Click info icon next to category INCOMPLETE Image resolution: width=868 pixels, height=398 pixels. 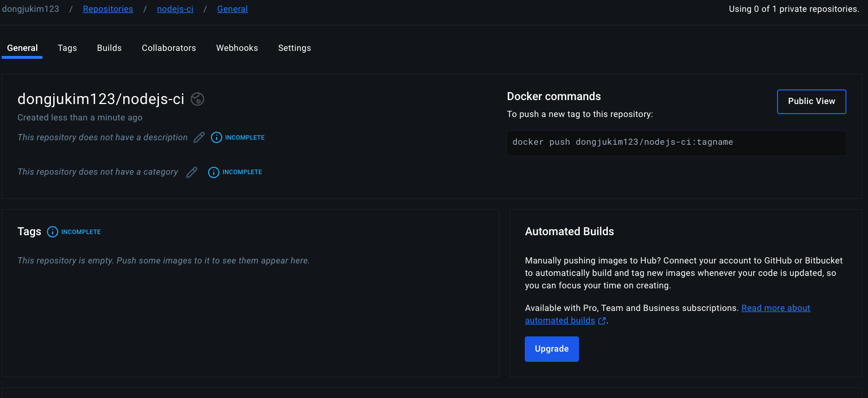(x=214, y=172)
